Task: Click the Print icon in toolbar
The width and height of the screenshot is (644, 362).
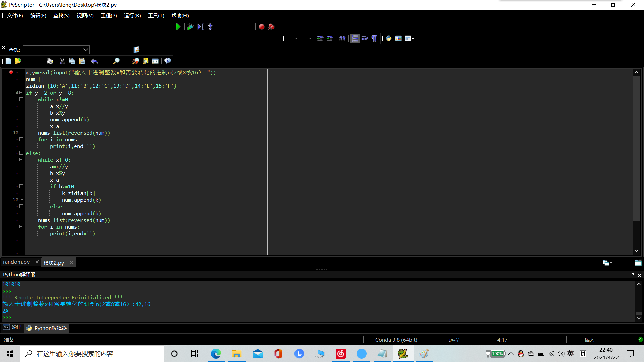Action: pyautogui.click(x=50, y=61)
